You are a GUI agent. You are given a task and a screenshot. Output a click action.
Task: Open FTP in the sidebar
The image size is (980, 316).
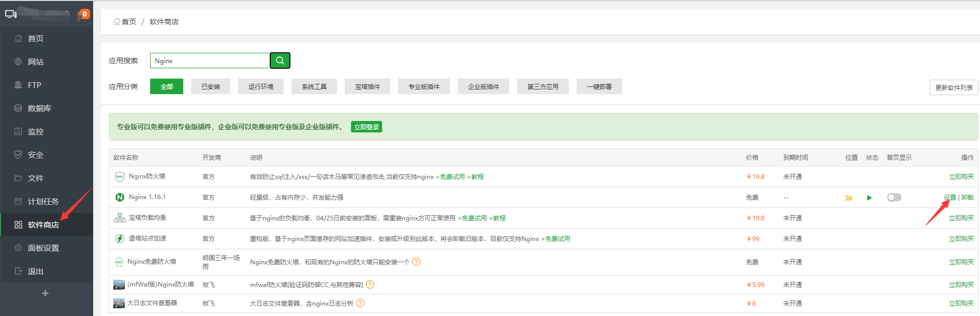(x=47, y=85)
